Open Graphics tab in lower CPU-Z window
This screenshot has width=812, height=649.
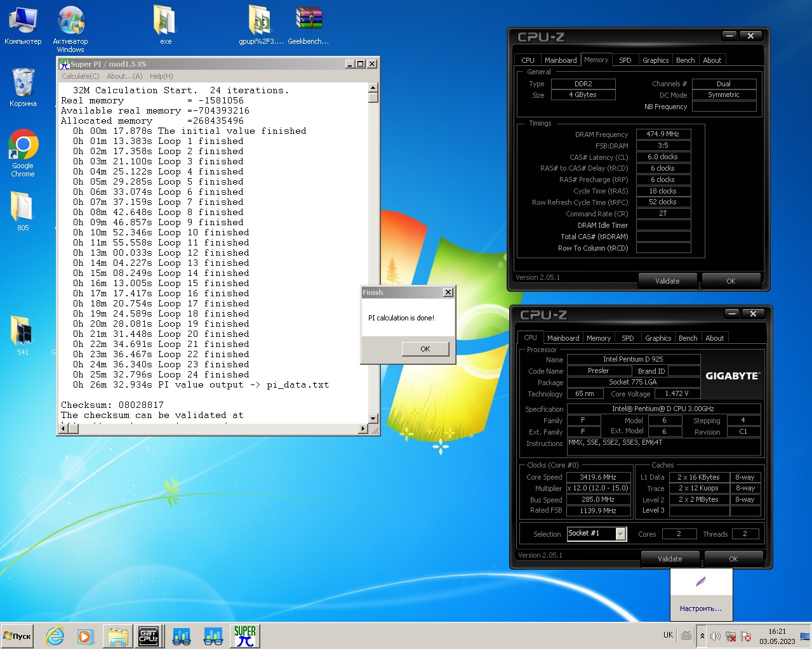pyautogui.click(x=658, y=338)
